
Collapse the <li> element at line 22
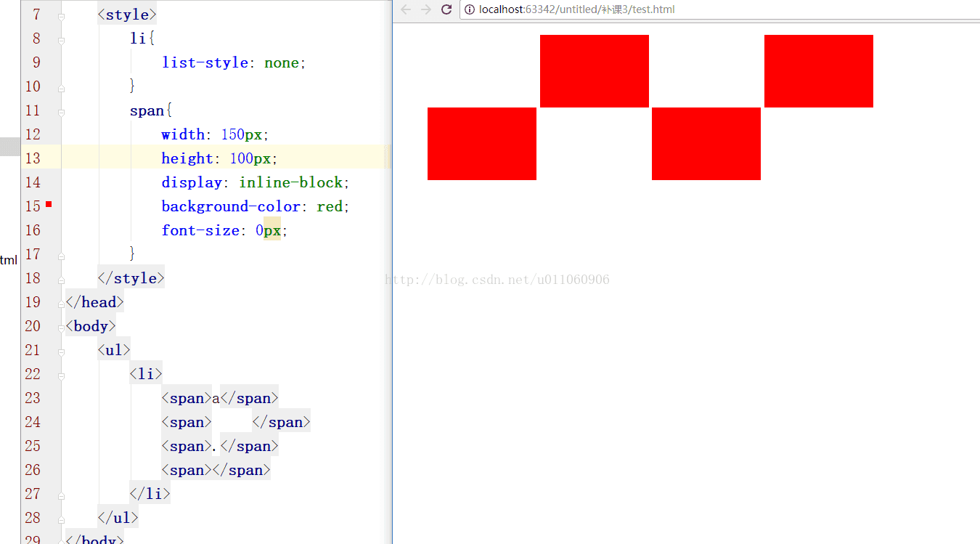click(x=61, y=375)
